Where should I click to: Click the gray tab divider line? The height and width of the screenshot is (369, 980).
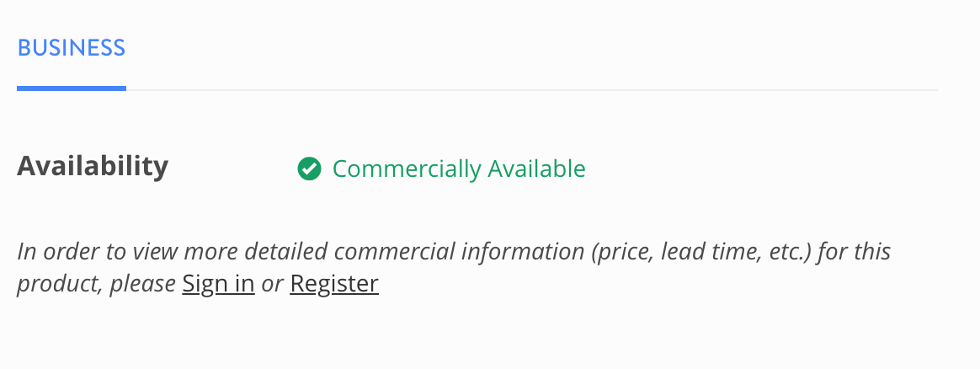(532, 90)
